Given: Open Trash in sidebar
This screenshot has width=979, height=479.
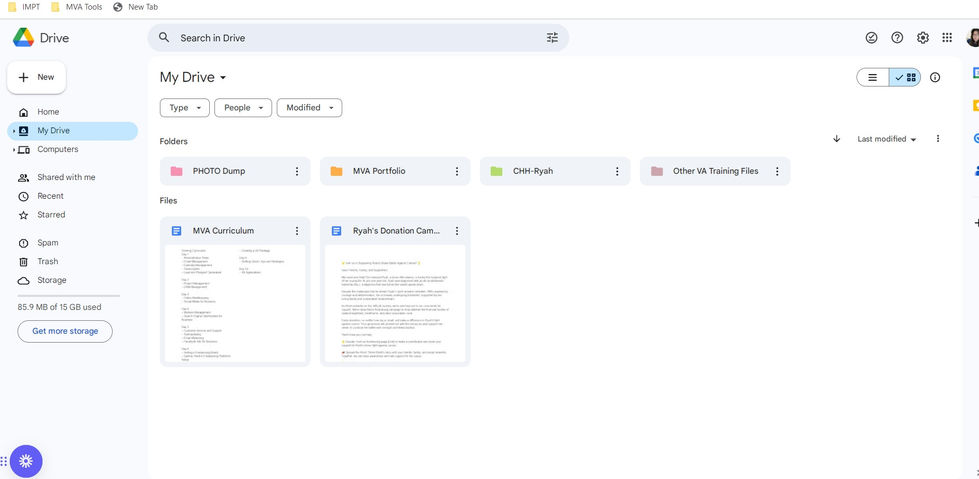Looking at the screenshot, I should (72, 262).
